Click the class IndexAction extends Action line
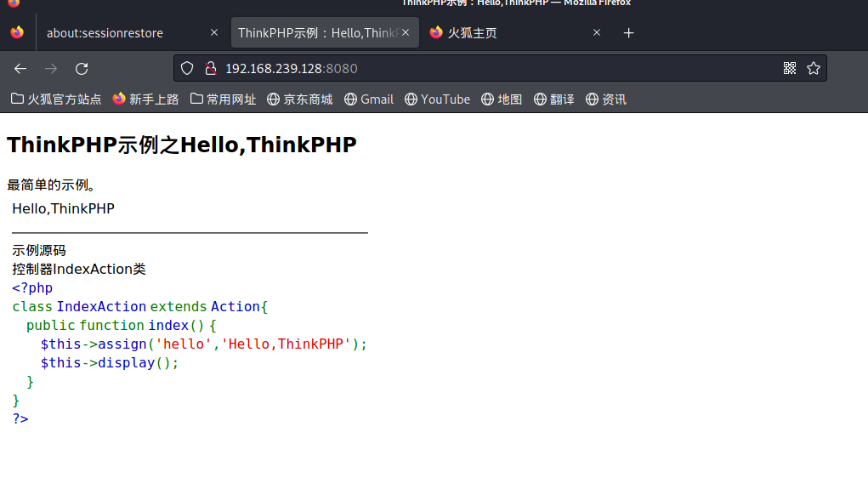 click(x=140, y=307)
